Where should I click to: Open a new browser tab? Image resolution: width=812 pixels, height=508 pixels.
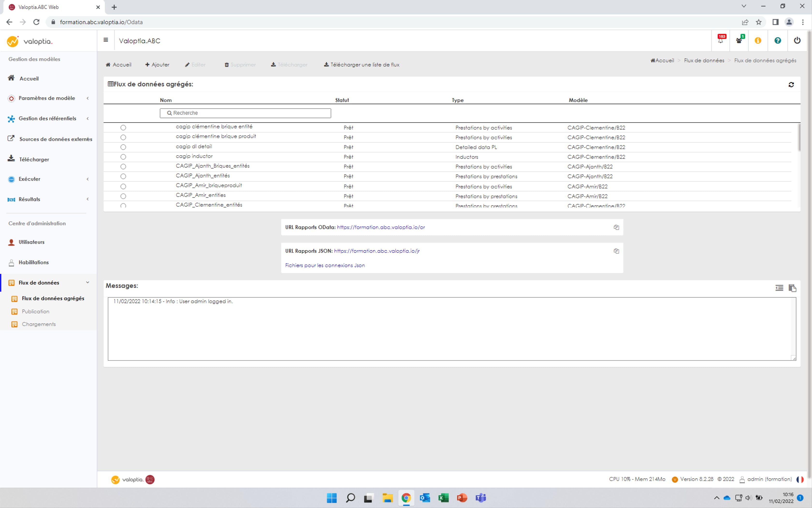click(x=114, y=7)
